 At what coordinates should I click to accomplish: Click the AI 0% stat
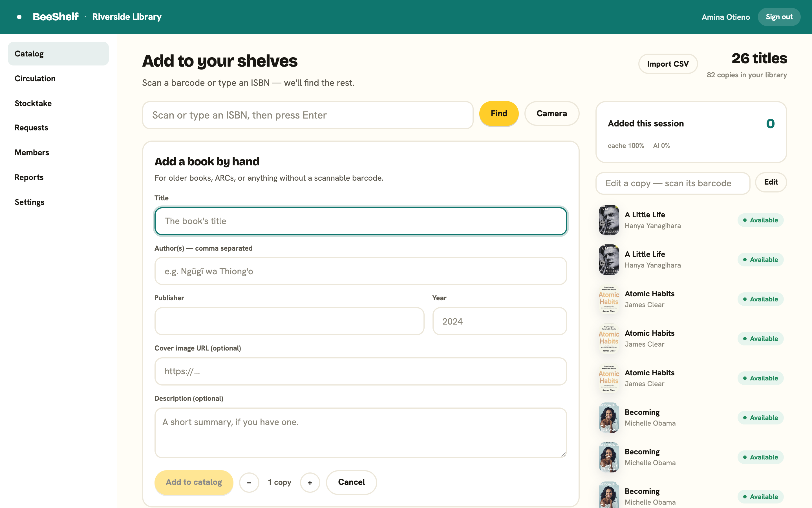click(x=661, y=145)
